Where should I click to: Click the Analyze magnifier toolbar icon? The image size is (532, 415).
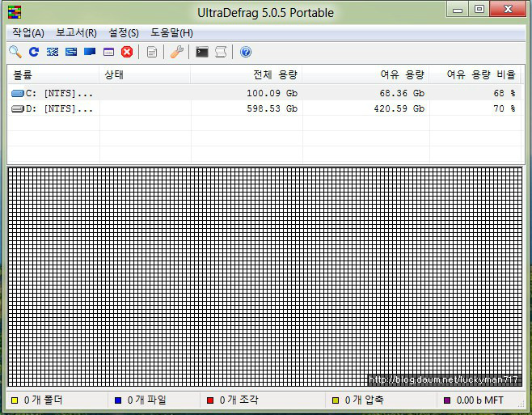click(15, 52)
